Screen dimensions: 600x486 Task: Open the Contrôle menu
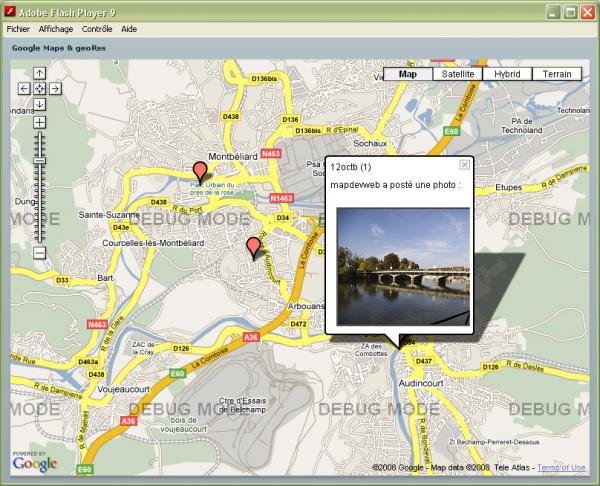[x=97, y=29]
